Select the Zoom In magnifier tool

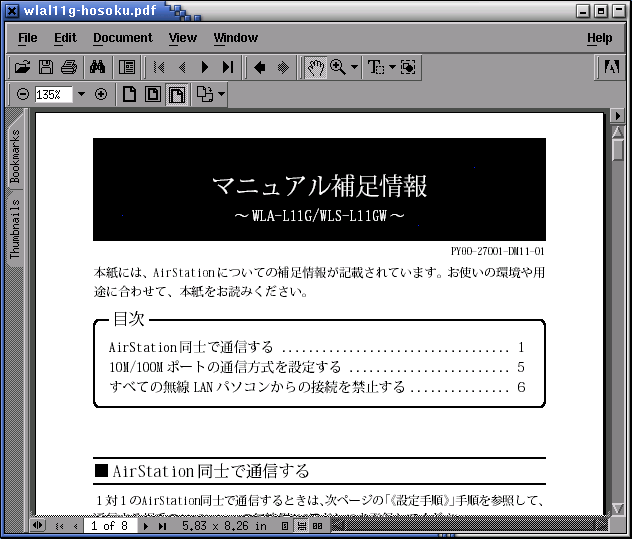point(338,67)
